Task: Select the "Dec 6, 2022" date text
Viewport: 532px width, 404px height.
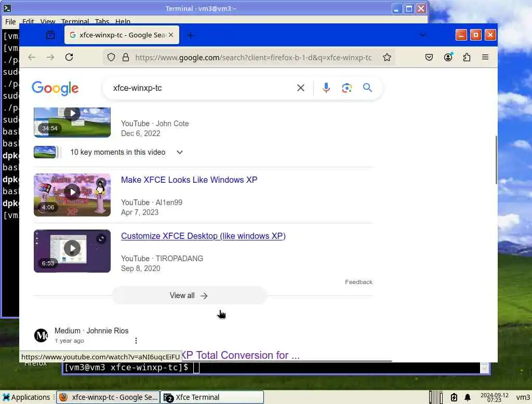Action: click(140, 133)
